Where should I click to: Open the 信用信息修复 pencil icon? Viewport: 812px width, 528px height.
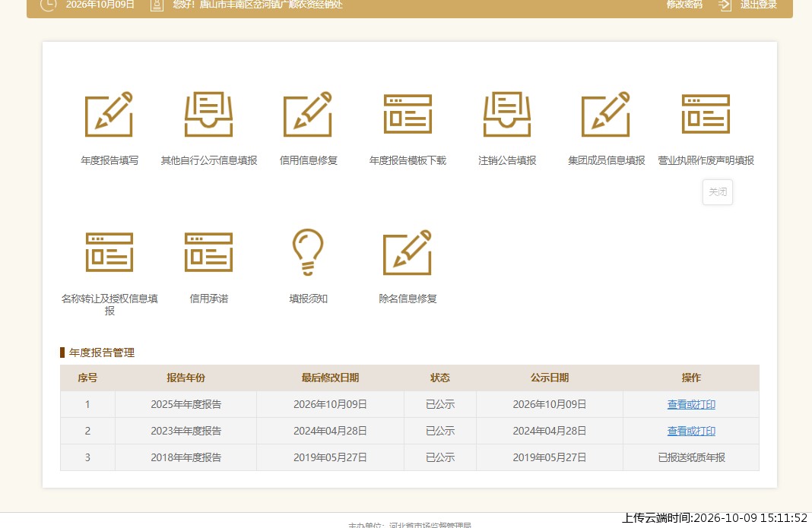pos(308,115)
